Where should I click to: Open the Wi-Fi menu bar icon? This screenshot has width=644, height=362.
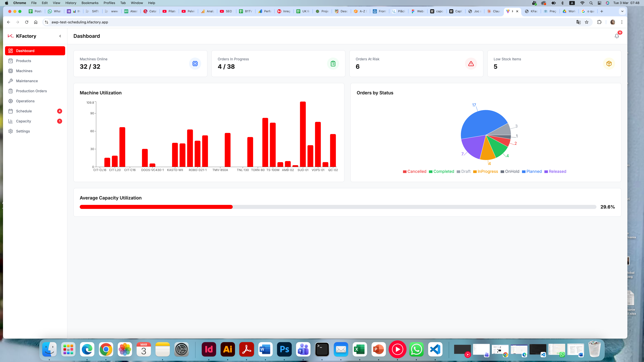582,3
